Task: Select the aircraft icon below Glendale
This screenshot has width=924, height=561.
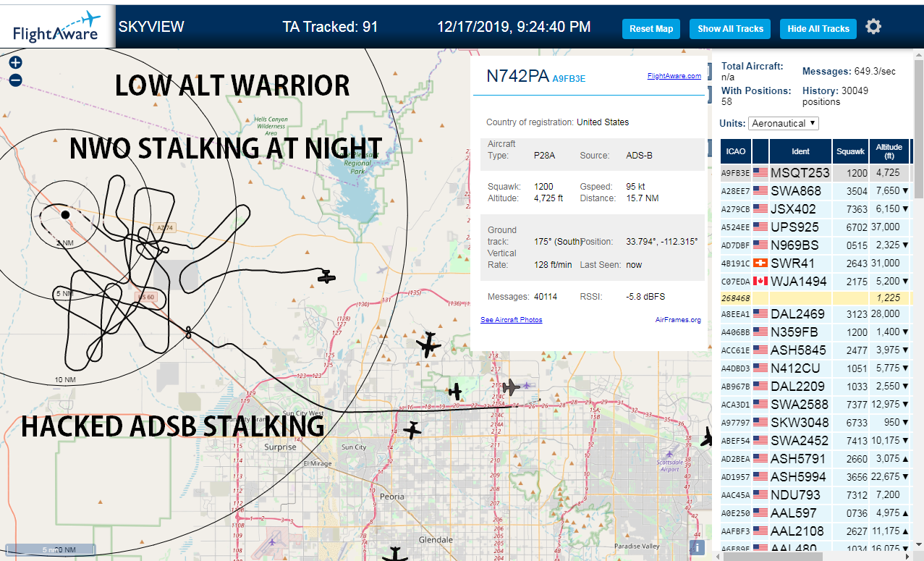Action: point(395,554)
